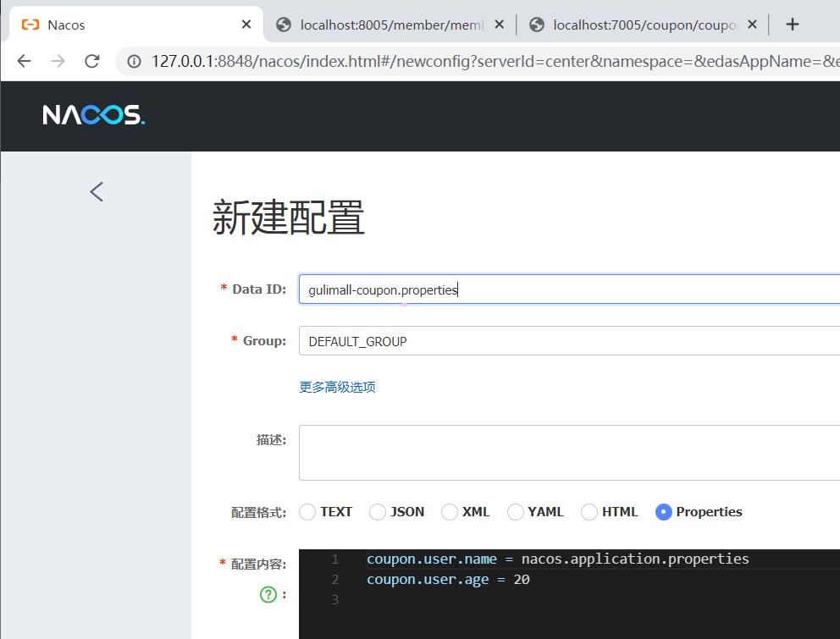Click the NACOS logo in the header

click(x=94, y=114)
